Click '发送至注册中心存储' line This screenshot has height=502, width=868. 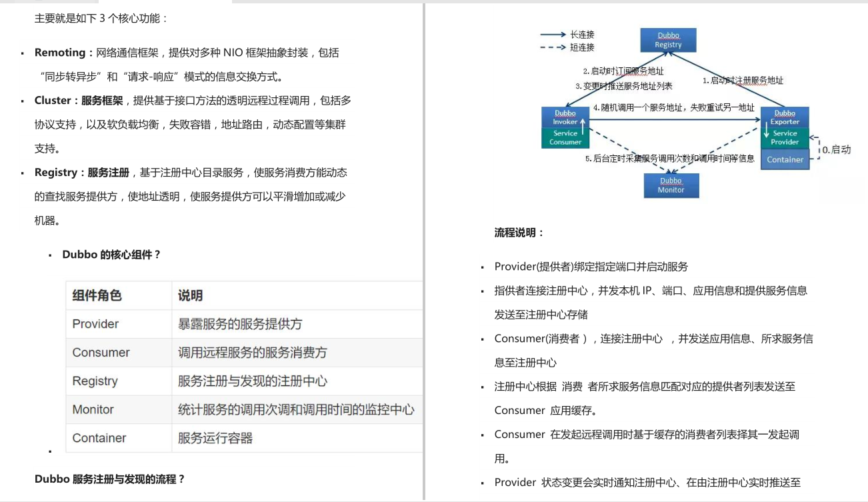pos(541,315)
